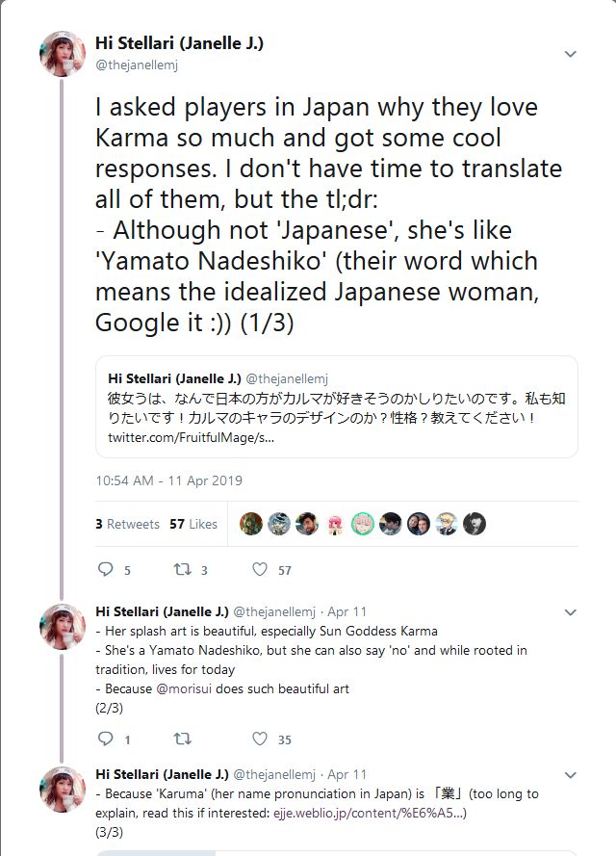Image resolution: width=616 pixels, height=856 pixels.
Task: Click the reply speech bubble on the top tweet
Action: click(106, 569)
